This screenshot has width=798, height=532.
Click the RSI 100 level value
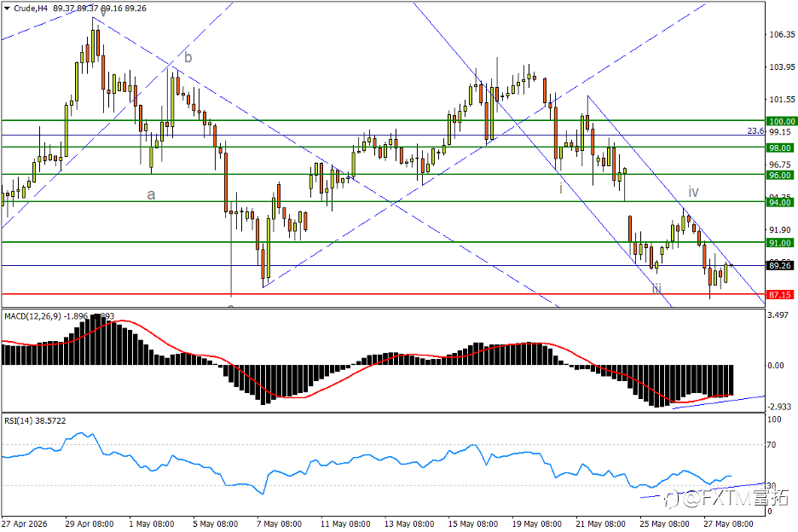point(774,419)
